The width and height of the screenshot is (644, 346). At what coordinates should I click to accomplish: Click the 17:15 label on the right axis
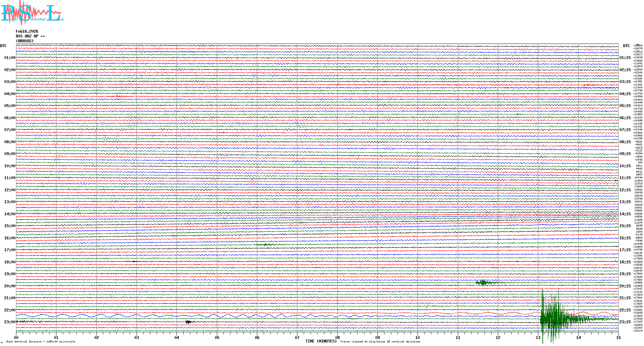pyautogui.click(x=625, y=250)
